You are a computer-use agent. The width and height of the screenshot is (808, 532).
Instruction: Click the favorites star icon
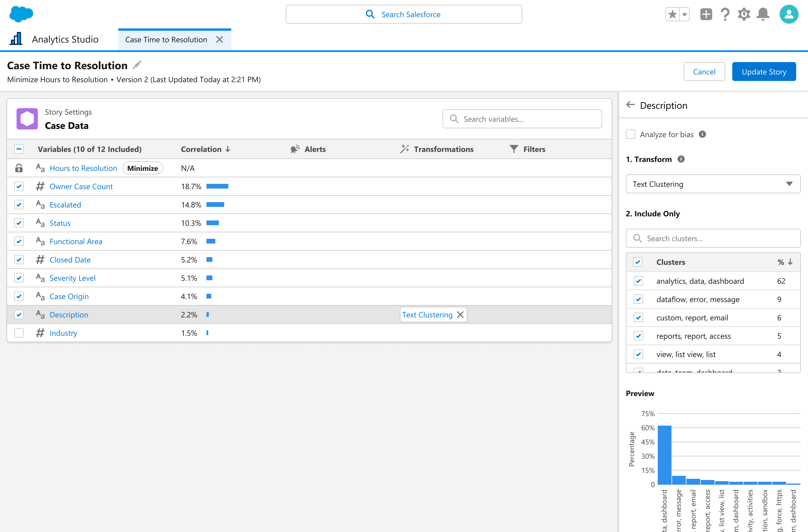(672, 14)
